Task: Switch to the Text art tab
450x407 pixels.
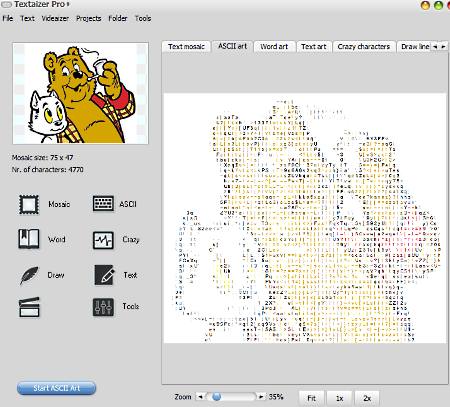Action: point(314,47)
